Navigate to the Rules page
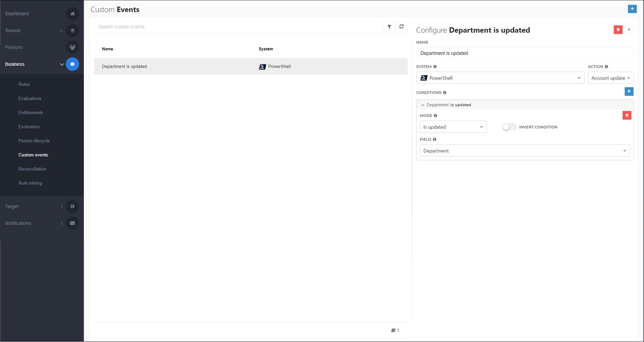This screenshot has width=644, height=342. [24, 84]
